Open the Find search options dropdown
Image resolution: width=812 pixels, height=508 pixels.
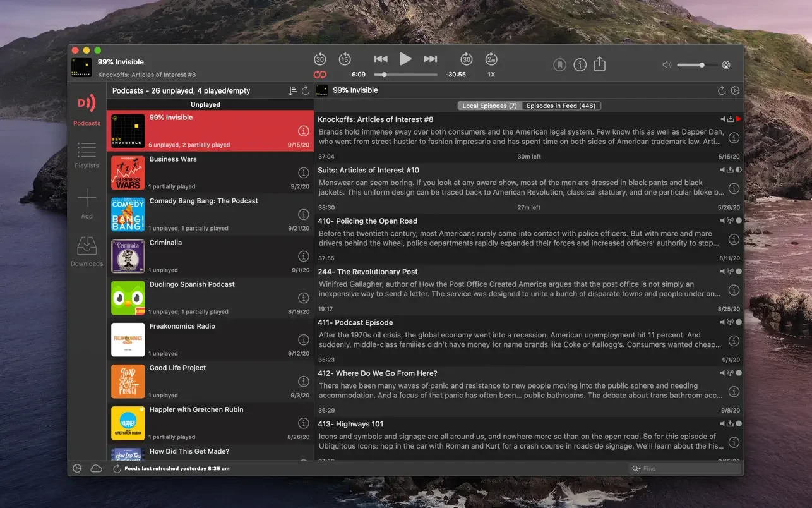coord(636,469)
